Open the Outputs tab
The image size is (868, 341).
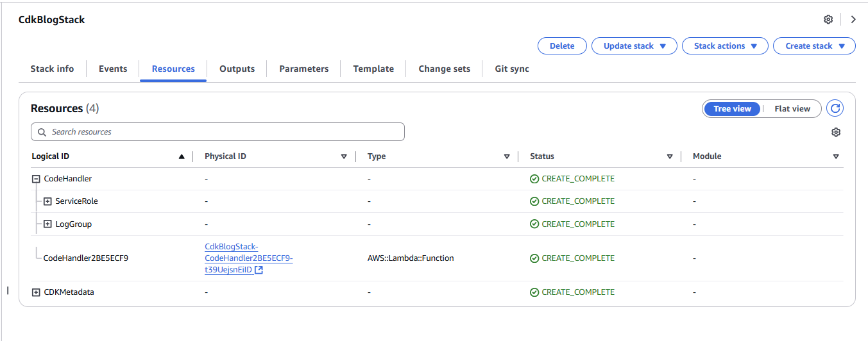point(237,69)
